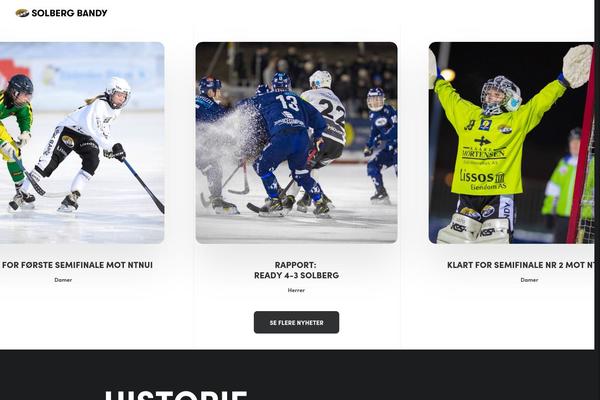The image size is (600, 400).
Task: Open the women's skating players photo
Action: [x=82, y=143]
